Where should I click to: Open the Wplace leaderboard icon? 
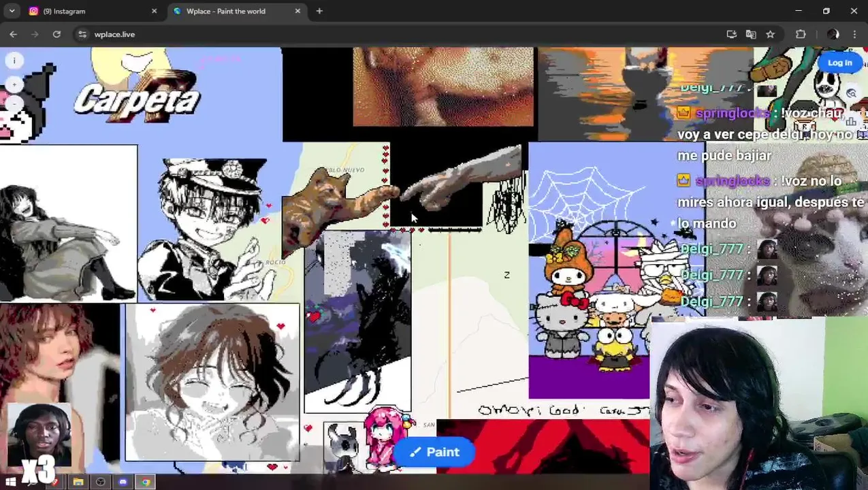(852, 122)
